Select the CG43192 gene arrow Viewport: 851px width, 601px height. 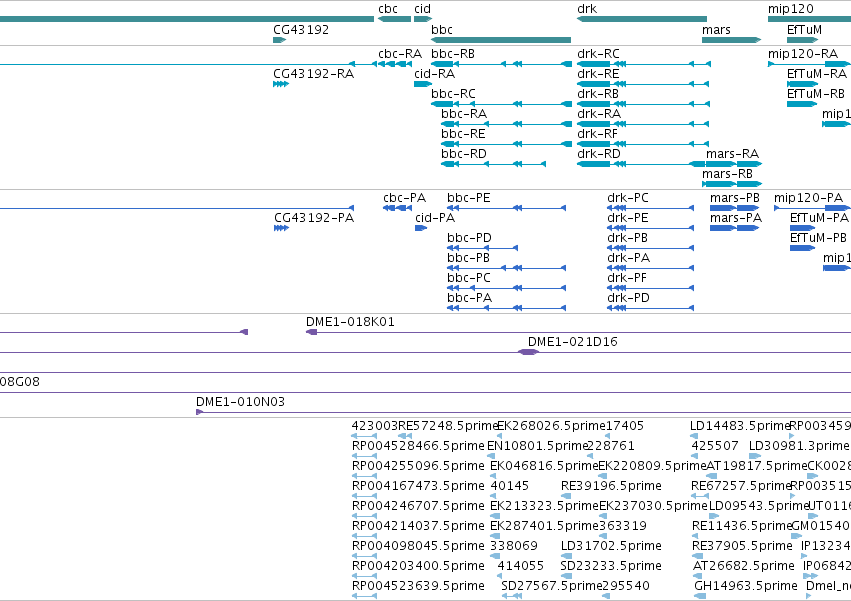tap(280, 40)
